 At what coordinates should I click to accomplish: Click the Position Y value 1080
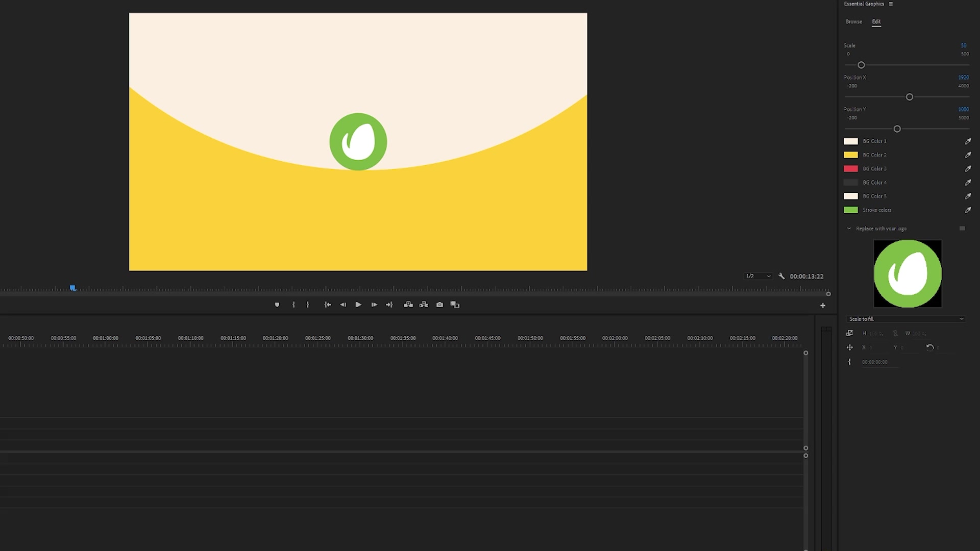point(964,109)
